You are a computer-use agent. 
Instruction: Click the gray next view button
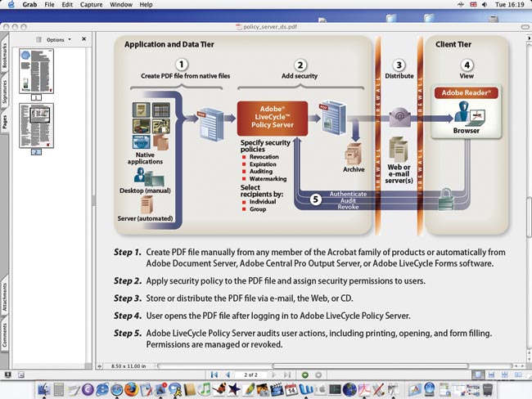318,375
